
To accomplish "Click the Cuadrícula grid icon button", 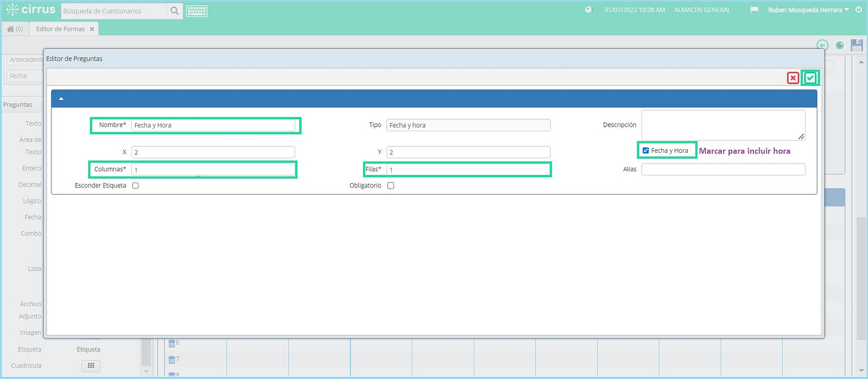I will pos(91,366).
